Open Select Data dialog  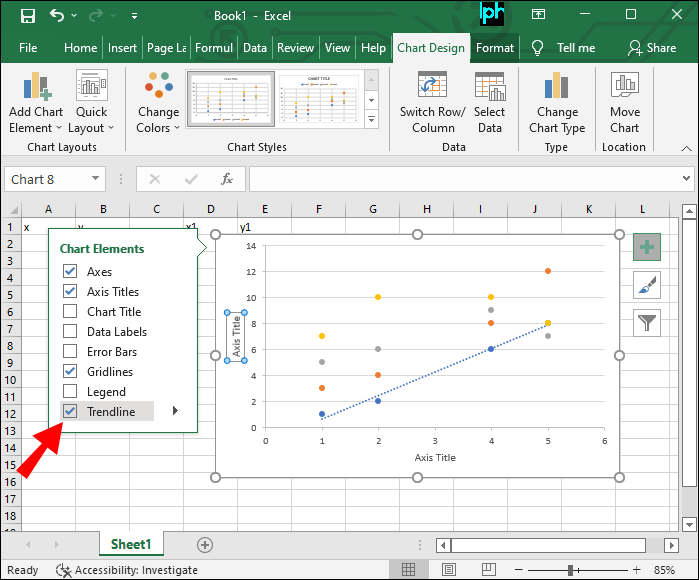pos(489,87)
